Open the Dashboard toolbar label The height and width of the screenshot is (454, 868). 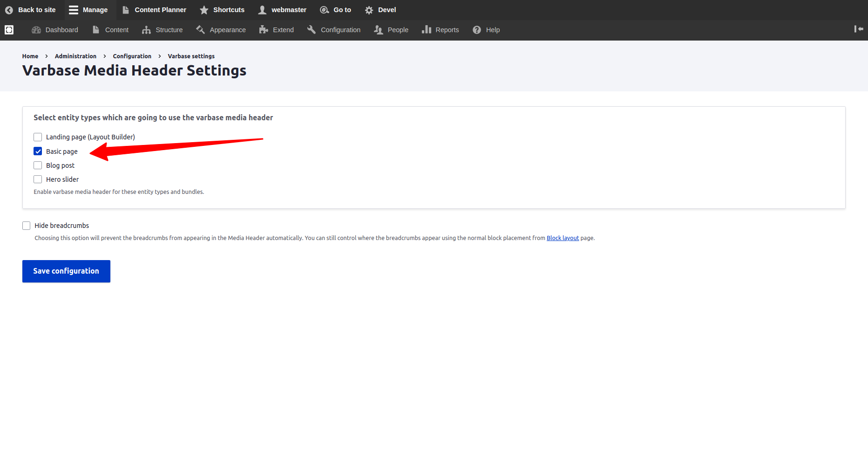(62, 30)
